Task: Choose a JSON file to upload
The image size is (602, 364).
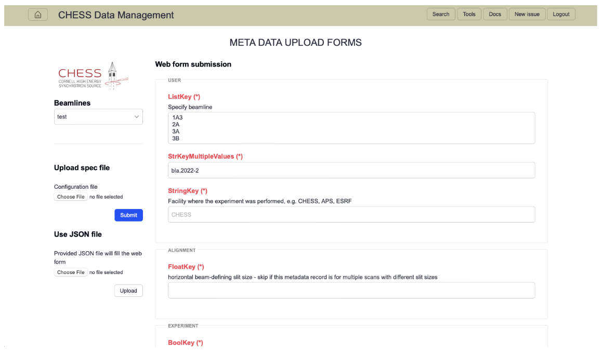Action: pos(71,272)
